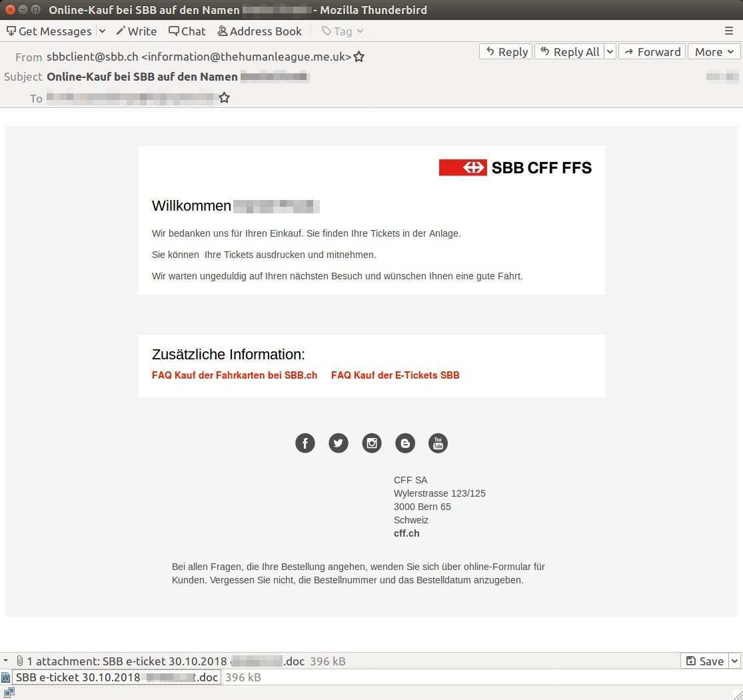
Task: Open the More actions dropdown
Action: (x=714, y=52)
